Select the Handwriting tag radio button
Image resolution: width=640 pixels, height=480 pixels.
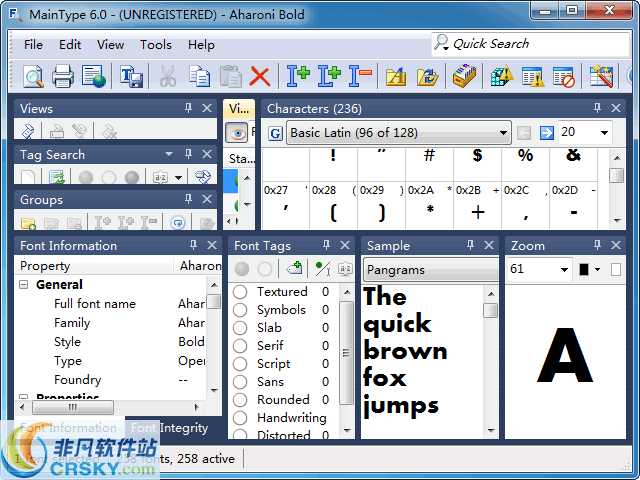click(240, 418)
